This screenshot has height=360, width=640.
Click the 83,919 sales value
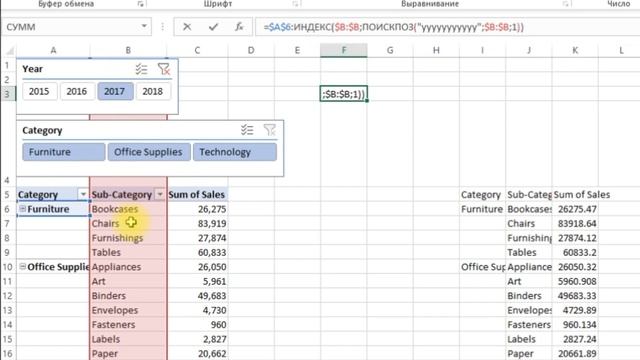pos(198,223)
